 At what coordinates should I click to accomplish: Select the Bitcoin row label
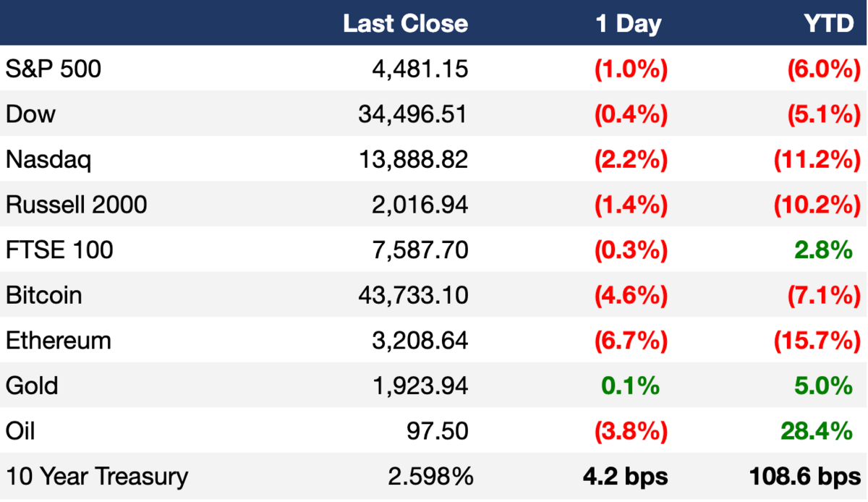click(44, 295)
